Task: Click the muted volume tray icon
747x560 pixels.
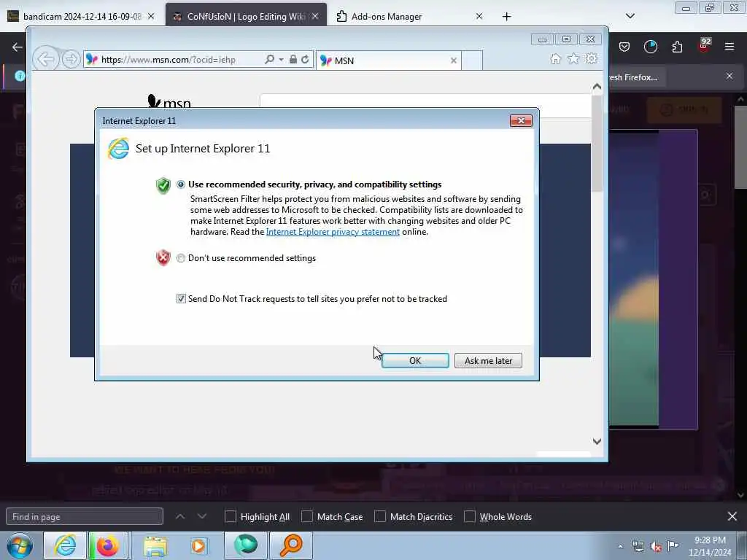Action: 656,547
